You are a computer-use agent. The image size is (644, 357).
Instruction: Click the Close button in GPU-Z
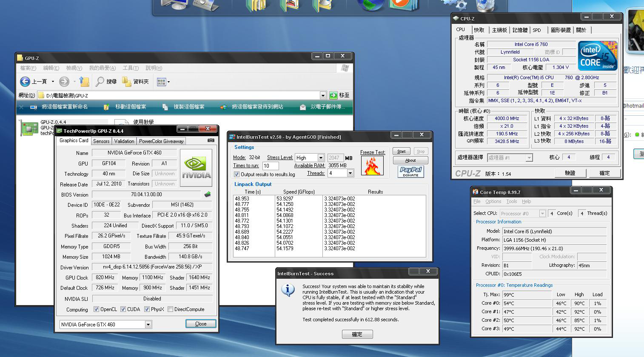click(201, 324)
